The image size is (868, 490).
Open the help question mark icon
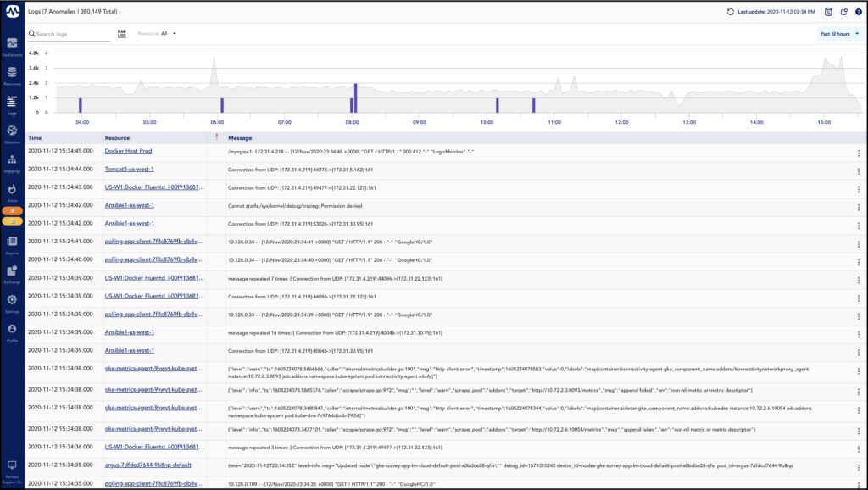tap(859, 12)
